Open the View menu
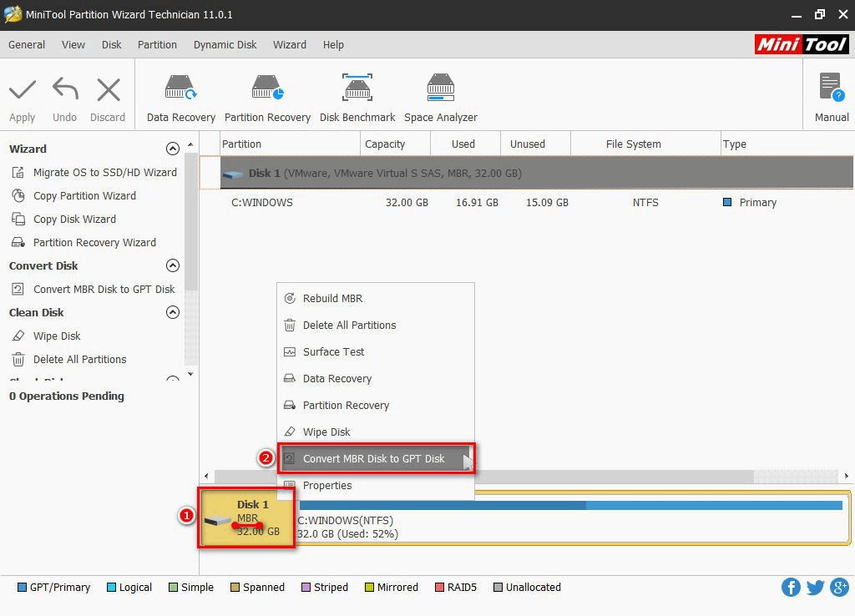Screen dimensions: 855x616 click(x=73, y=45)
